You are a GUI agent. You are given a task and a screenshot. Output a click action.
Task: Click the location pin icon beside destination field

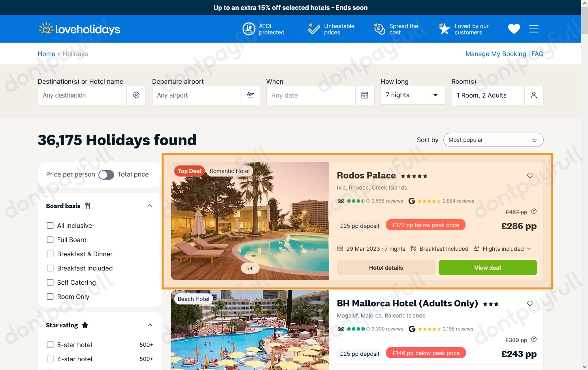136,95
